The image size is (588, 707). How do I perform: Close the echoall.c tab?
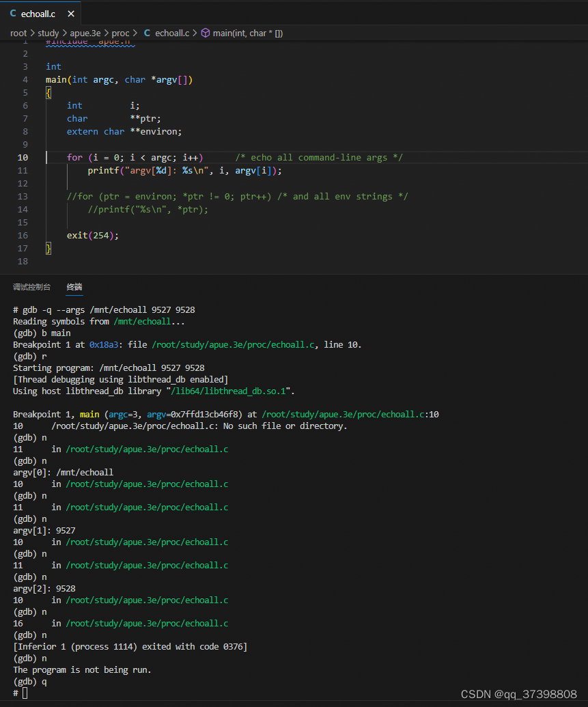click(x=70, y=12)
